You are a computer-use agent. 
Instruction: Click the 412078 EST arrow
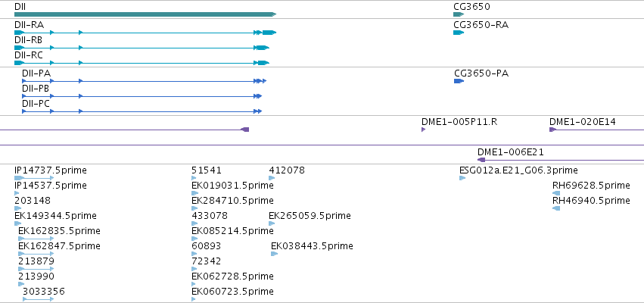[272, 178]
